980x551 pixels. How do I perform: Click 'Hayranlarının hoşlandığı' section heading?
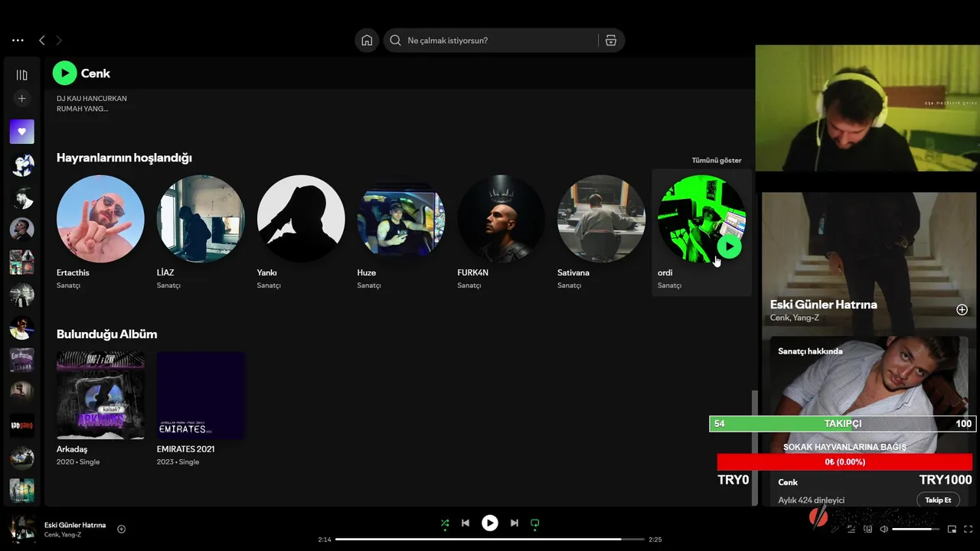click(124, 158)
